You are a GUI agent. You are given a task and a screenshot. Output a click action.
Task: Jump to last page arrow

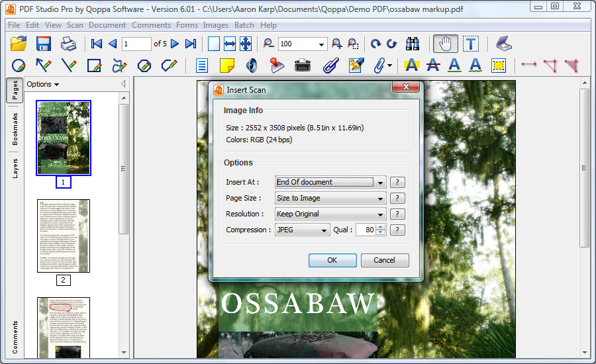(191, 44)
